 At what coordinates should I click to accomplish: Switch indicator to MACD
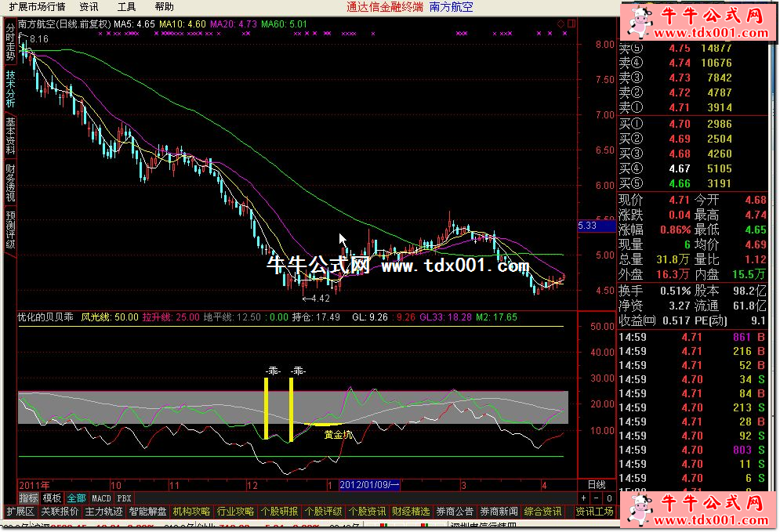101,498
